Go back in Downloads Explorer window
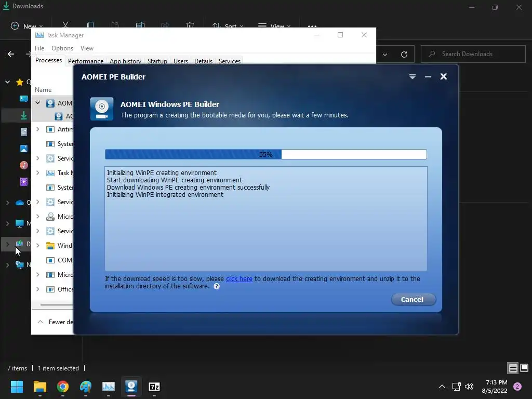This screenshot has height=399, width=532. tap(11, 54)
